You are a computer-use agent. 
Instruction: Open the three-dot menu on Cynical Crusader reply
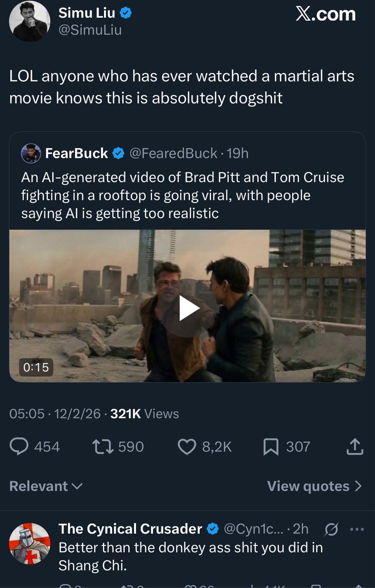tap(357, 529)
